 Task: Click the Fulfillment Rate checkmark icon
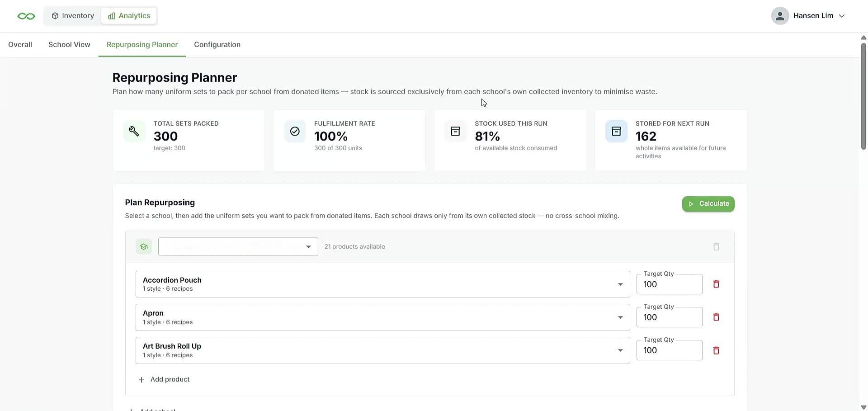295,131
